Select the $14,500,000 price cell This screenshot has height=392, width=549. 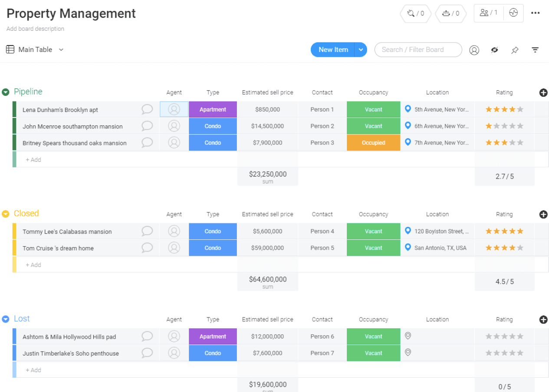(267, 126)
